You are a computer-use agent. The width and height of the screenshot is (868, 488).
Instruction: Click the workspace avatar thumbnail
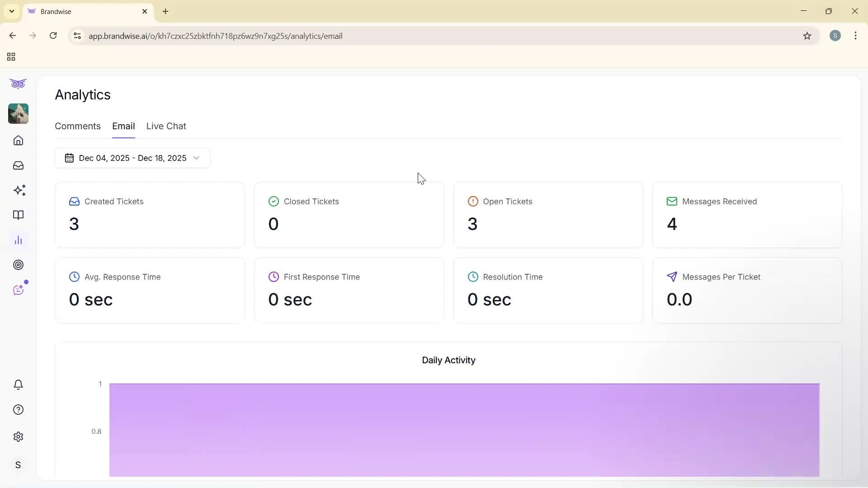click(x=18, y=114)
